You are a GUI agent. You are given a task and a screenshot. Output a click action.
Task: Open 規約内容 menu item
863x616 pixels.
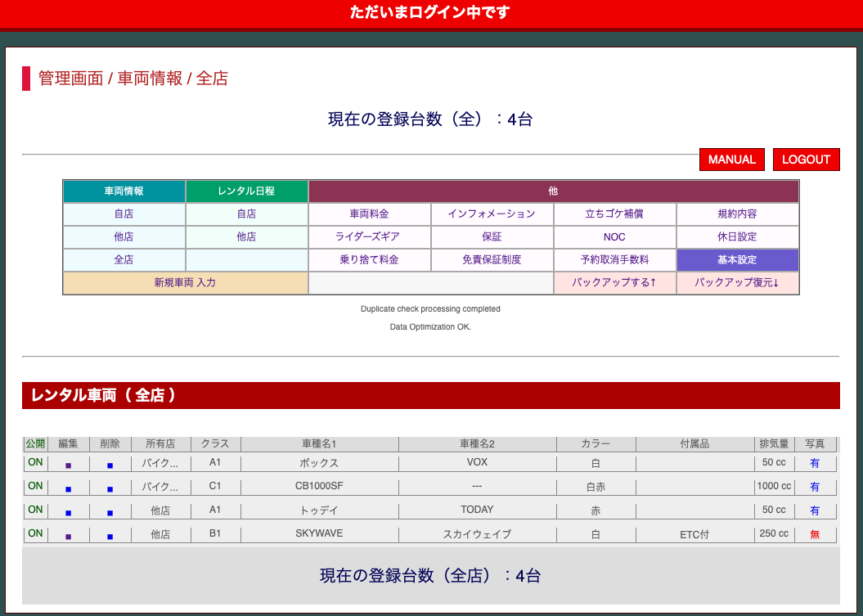737,214
